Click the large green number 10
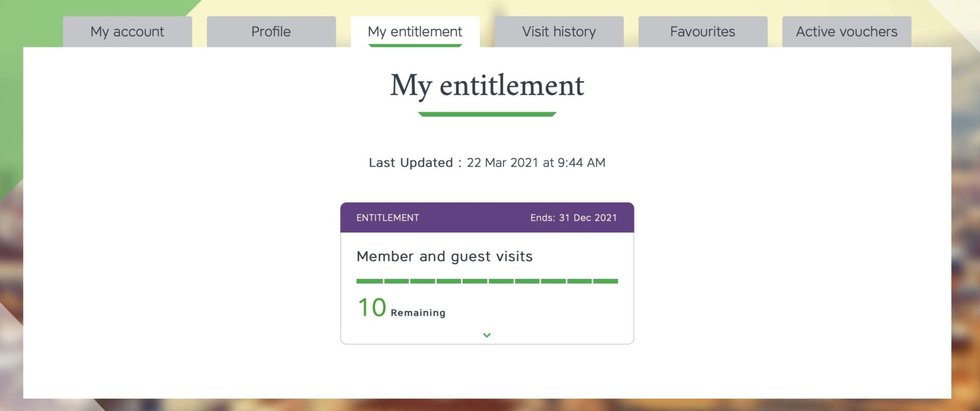 pyautogui.click(x=372, y=307)
